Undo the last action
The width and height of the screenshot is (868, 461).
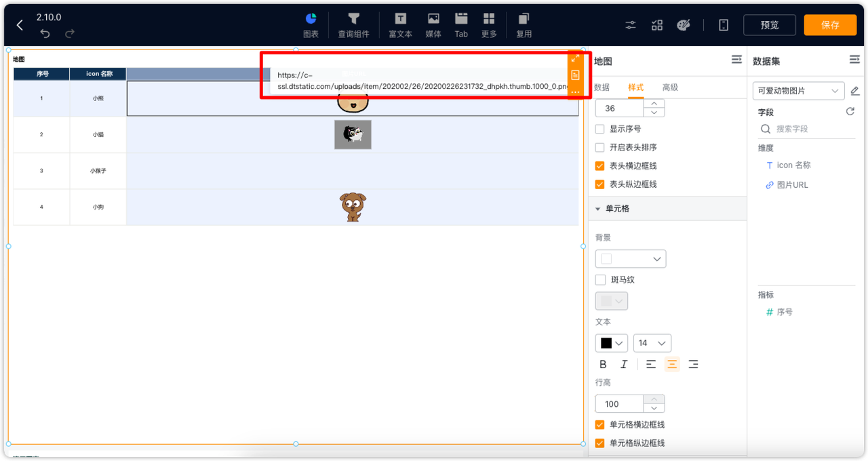coord(45,33)
